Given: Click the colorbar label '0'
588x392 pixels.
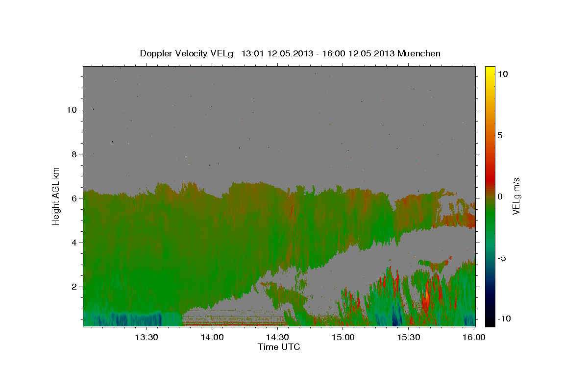Looking at the screenshot, I should 500,196.
